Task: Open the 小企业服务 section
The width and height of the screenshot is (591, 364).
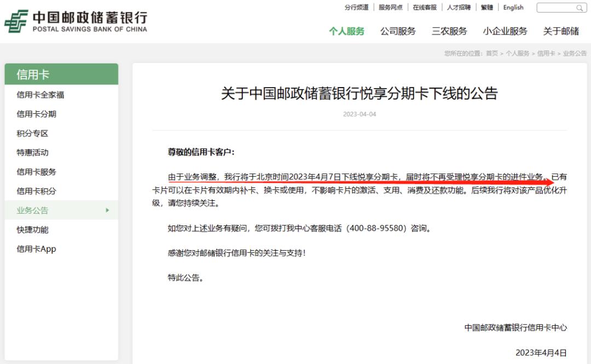Action: pos(506,31)
